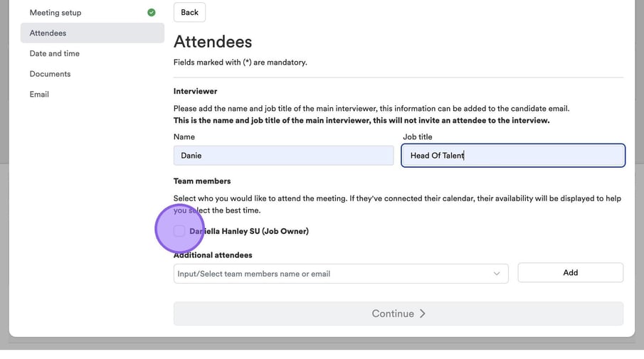
Task: Click the Add attendee button
Action: click(x=570, y=273)
